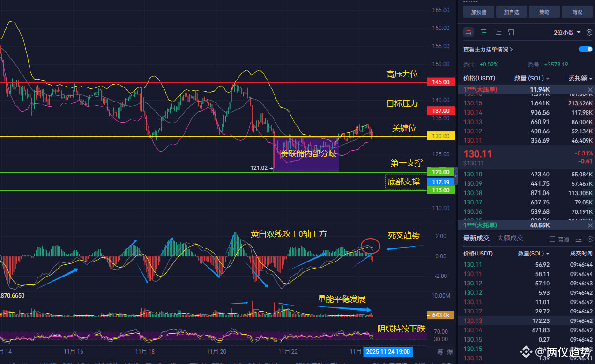595x364 pixels.
Task: Click the yellow 130.00 price level tag
Action: tap(441, 136)
